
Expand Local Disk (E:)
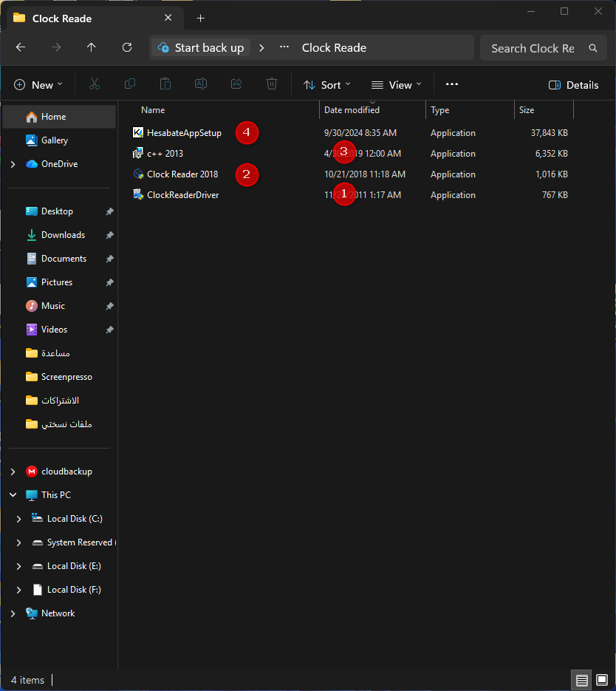coord(18,566)
